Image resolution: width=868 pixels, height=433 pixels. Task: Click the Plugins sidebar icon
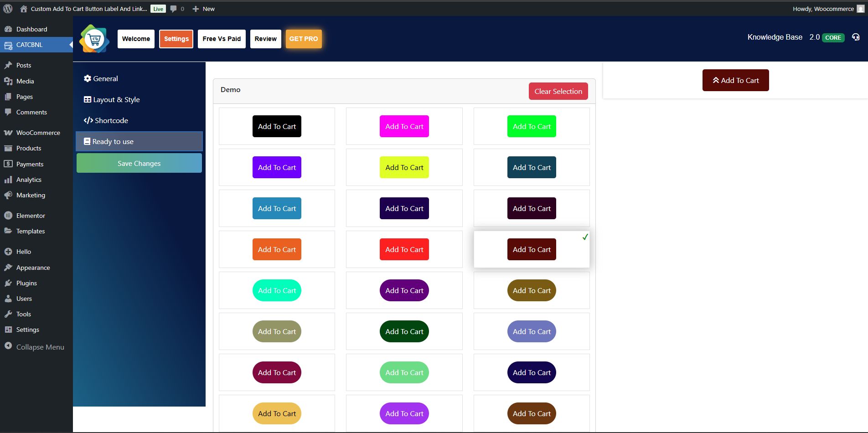point(8,283)
